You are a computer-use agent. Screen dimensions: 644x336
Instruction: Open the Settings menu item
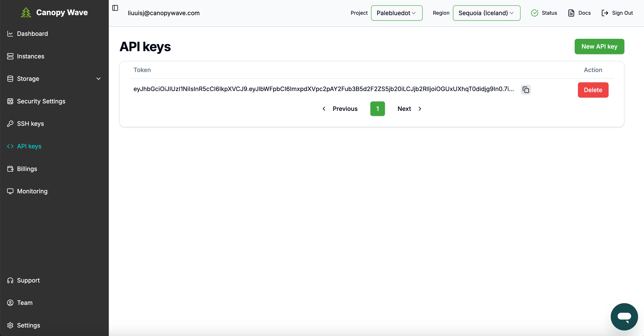pyautogui.click(x=29, y=325)
